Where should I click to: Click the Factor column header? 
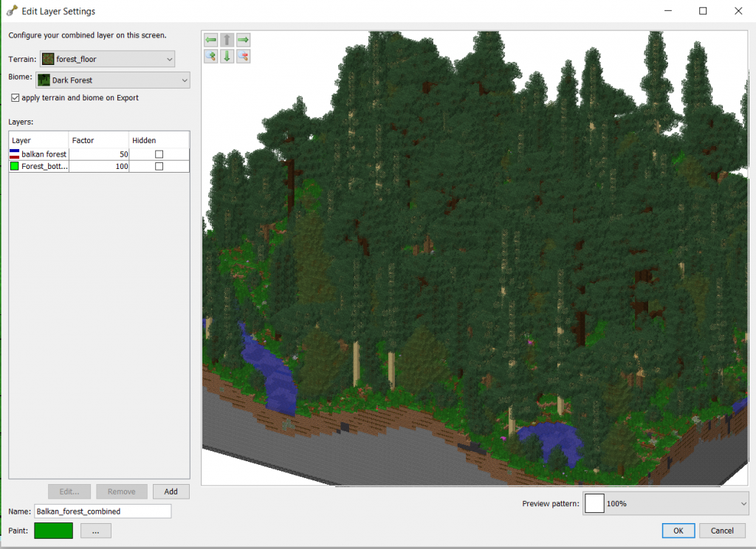[x=99, y=140]
